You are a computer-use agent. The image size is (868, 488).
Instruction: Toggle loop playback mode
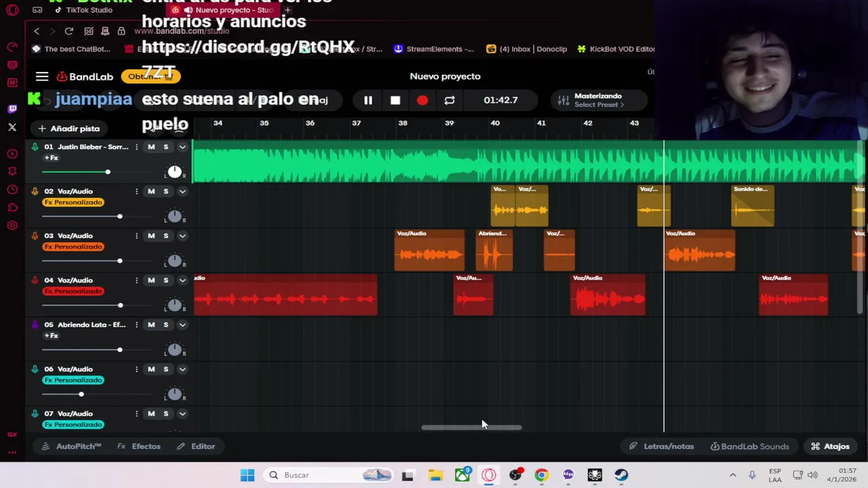[450, 100]
